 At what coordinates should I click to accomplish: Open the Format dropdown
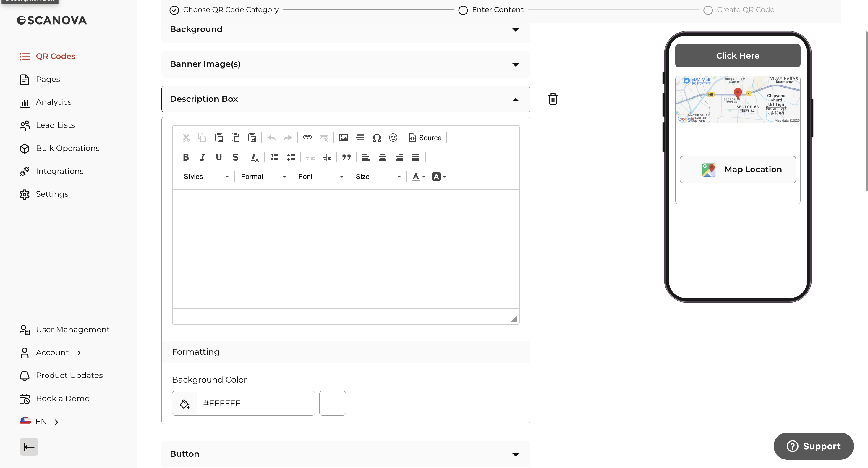[263, 177]
